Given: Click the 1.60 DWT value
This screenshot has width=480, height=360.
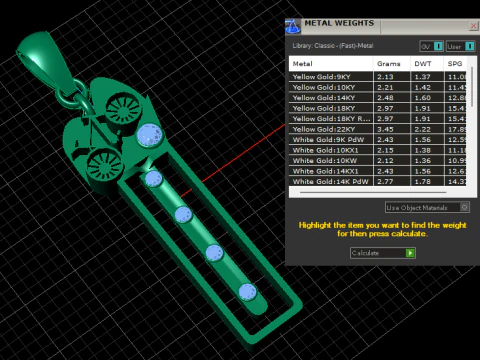Looking at the screenshot, I should (423, 98).
